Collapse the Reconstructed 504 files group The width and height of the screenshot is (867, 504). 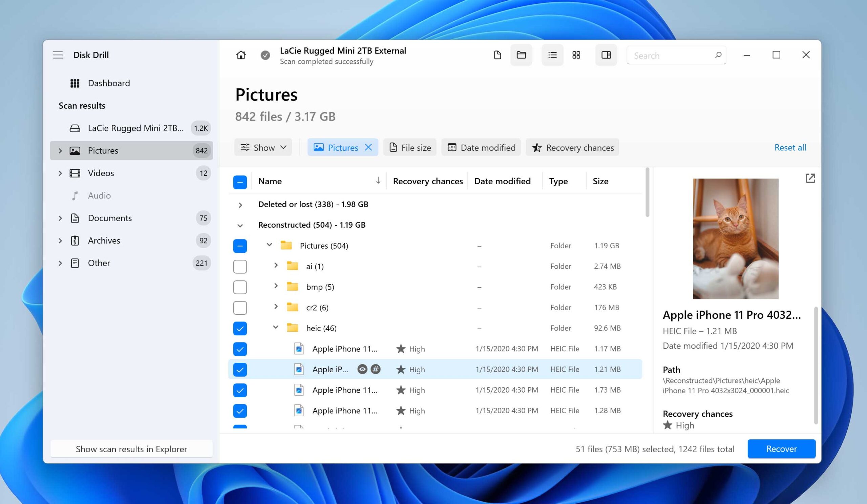click(x=240, y=225)
